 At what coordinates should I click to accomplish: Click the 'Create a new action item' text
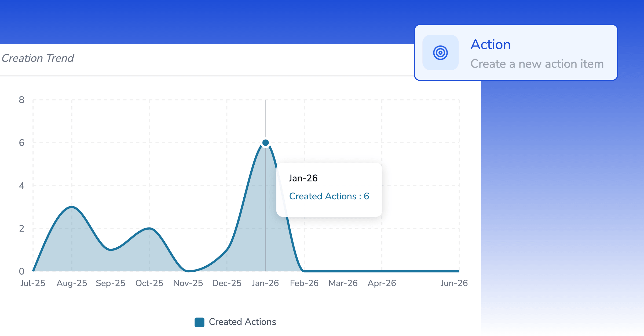tap(537, 64)
